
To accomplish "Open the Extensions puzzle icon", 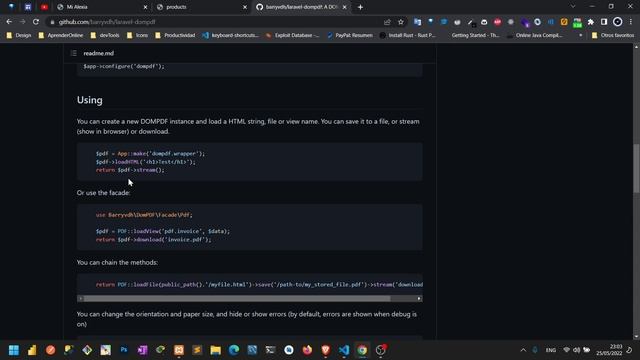I will point(591,22).
